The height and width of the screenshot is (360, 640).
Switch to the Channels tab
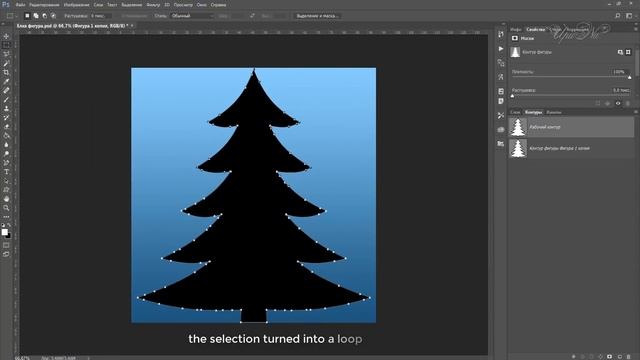coord(553,112)
